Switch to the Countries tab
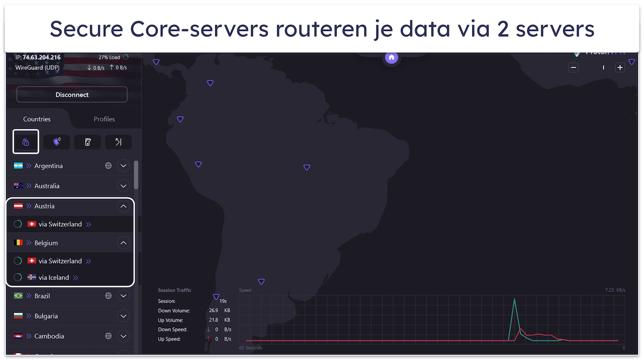Viewport: 644px width, 360px height. pyautogui.click(x=37, y=119)
